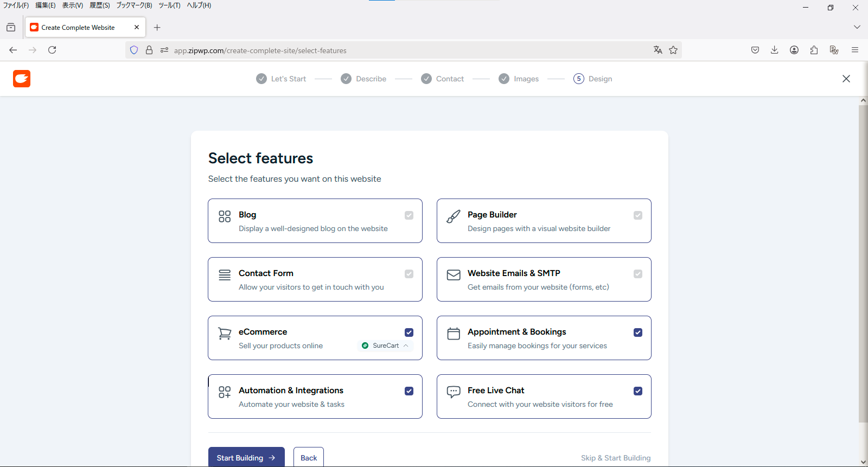Viewport: 868px width, 467px height.
Task: Click "Sell your products online" text
Action: click(x=280, y=346)
